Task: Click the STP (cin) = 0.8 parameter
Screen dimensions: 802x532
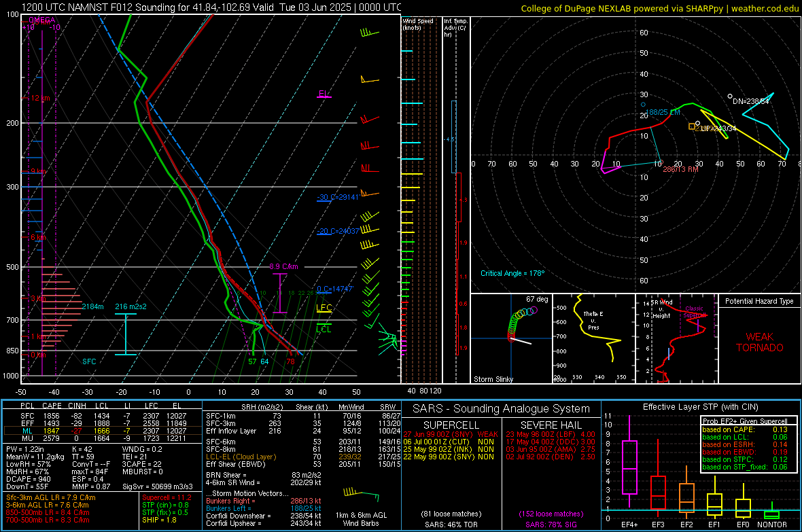Action: [x=165, y=505]
